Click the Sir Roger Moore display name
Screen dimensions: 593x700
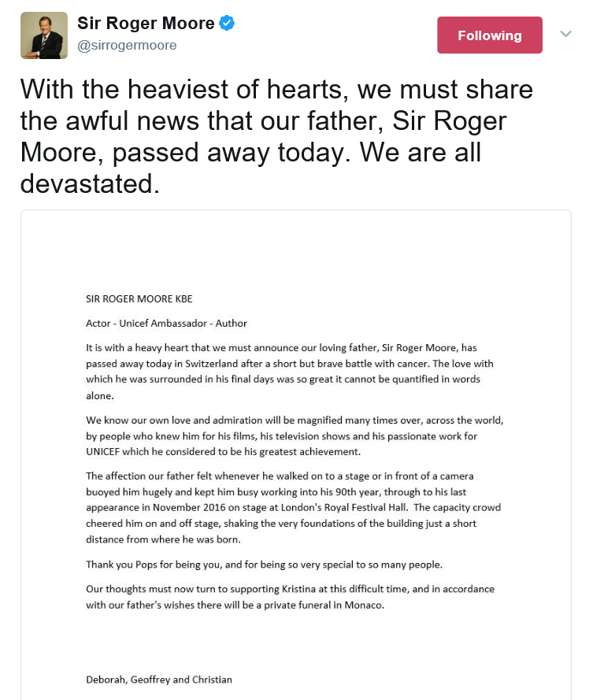click(x=146, y=24)
